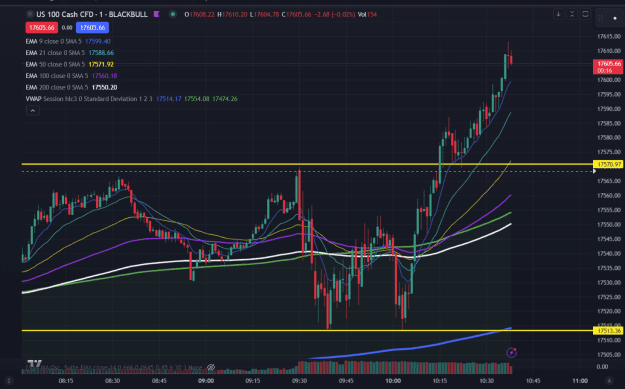Toggle the eye icon of the bottom oscillator legend
Screen dimensions: 625x389
(211, 367)
